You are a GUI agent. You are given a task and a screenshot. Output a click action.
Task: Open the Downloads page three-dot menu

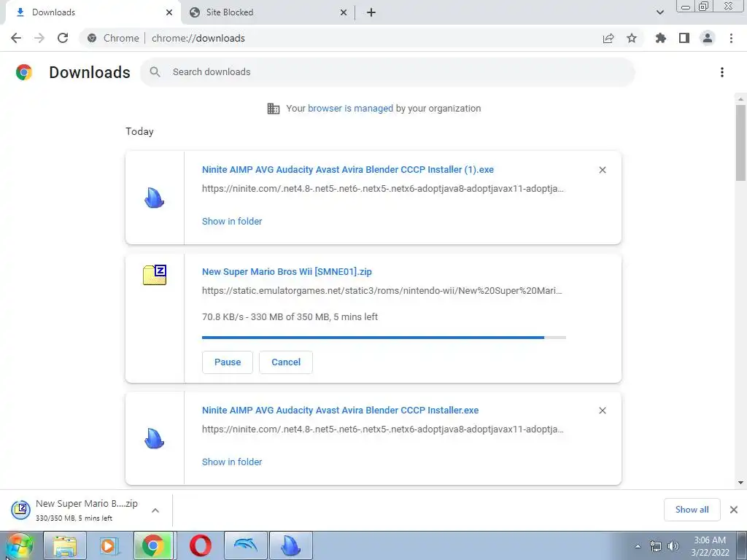722,72
